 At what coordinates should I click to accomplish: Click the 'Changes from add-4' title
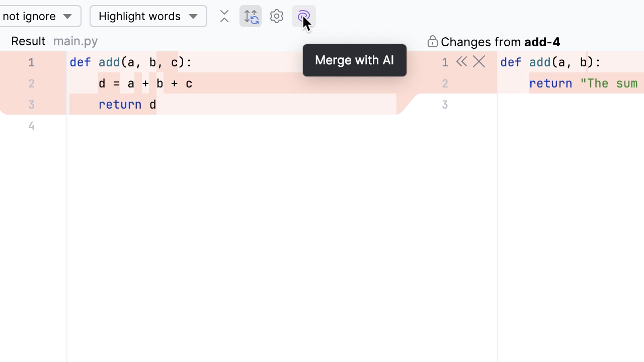click(x=500, y=42)
